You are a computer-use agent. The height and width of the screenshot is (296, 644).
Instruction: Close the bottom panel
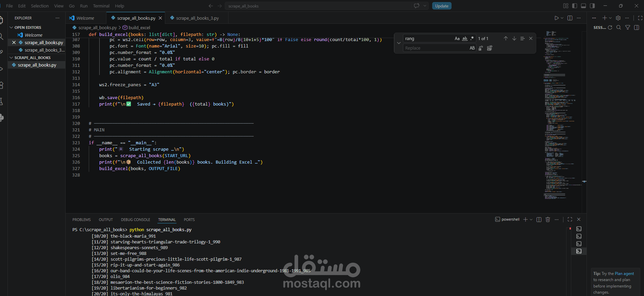pyautogui.click(x=579, y=220)
